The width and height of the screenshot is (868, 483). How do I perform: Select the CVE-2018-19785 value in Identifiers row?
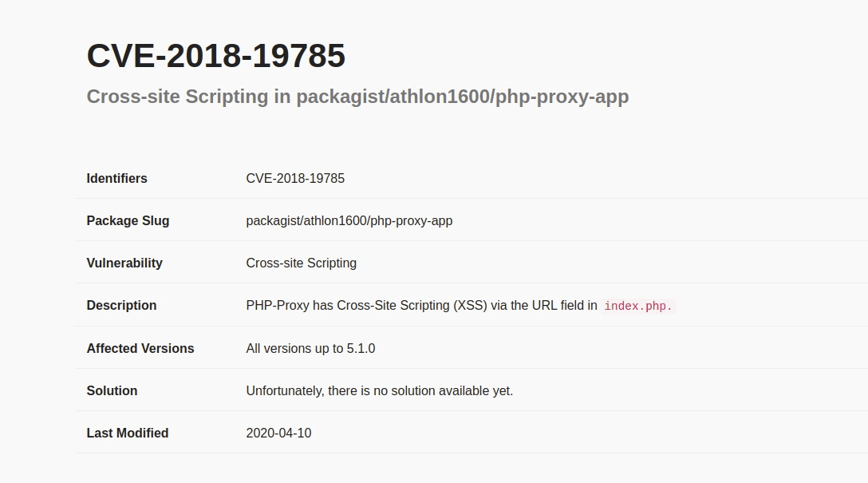(295, 178)
